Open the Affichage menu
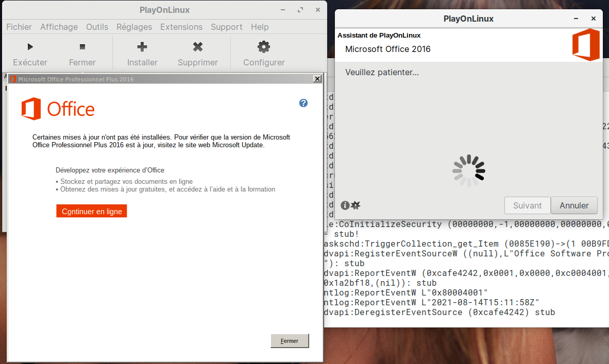 [x=59, y=27]
